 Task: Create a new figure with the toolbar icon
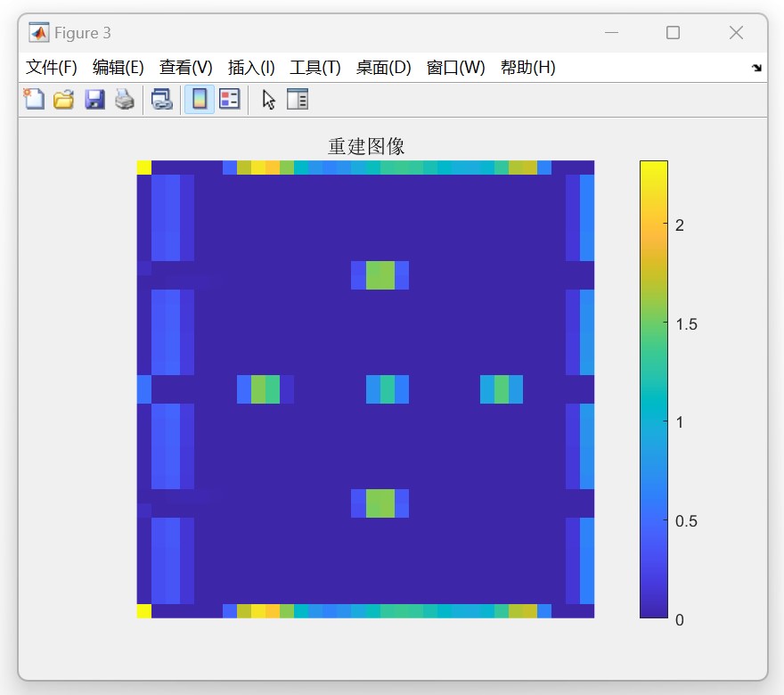[x=34, y=99]
